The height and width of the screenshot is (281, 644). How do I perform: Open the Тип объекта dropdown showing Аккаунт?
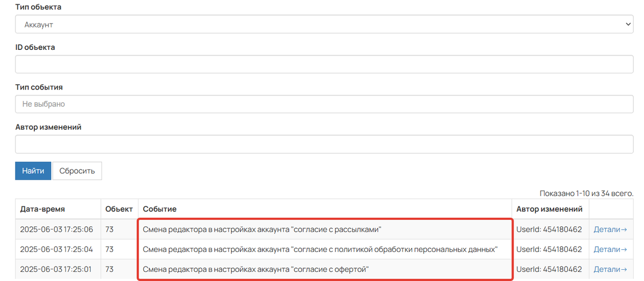324,25
